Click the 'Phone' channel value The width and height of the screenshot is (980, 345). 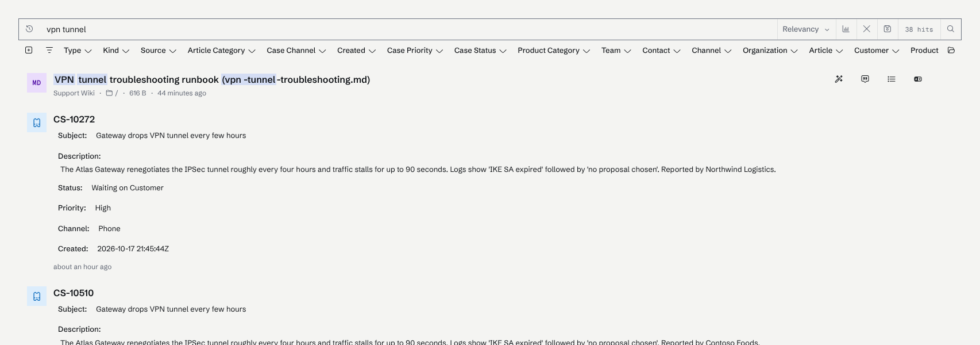pos(109,229)
